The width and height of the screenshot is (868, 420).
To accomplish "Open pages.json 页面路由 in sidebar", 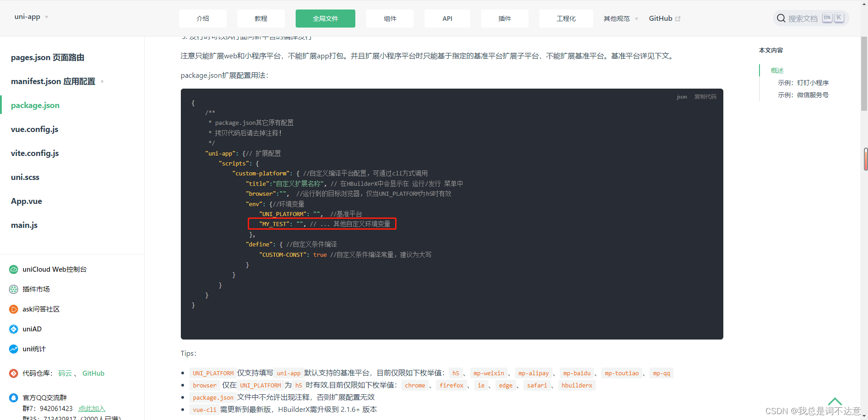I will coord(47,57).
